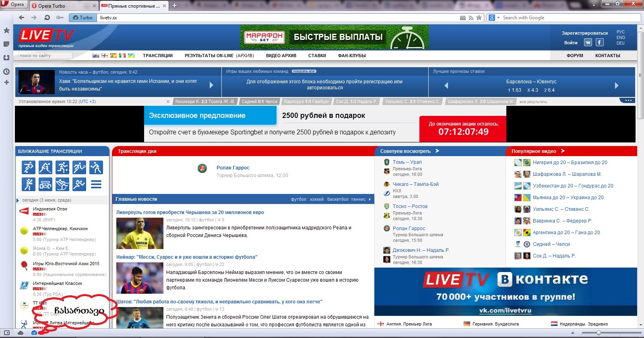The height and width of the screenshot is (338, 644).
Task: Go back with the browser back arrow
Action: [x=22, y=18]
